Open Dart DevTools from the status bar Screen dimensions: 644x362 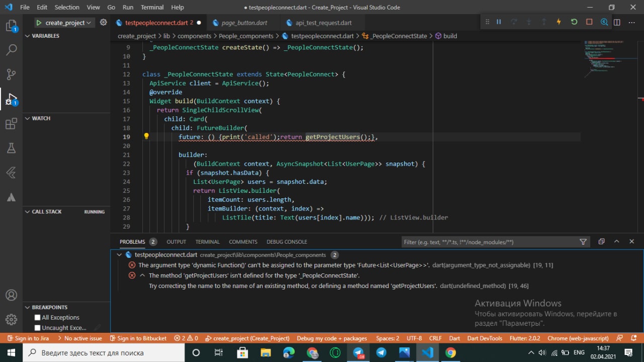(x=485, y=338)
